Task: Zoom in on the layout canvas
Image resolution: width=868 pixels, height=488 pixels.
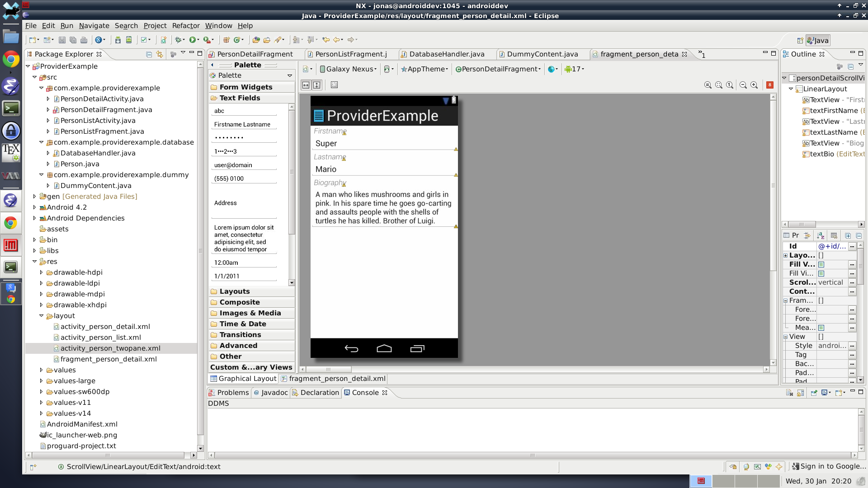Action: pos(754,85)
